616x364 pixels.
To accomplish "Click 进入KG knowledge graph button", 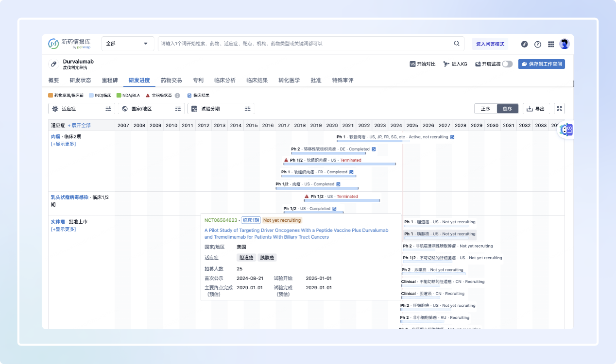I will pos(455,64).
